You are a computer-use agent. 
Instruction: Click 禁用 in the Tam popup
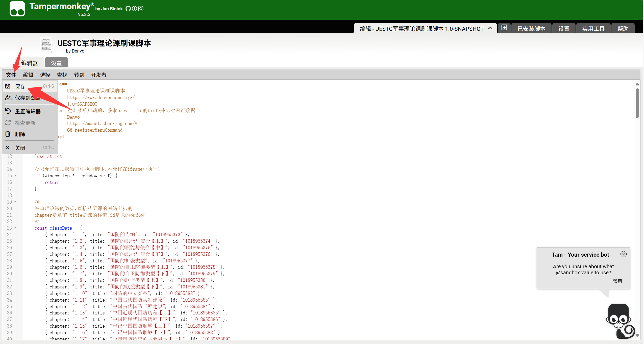617,281
